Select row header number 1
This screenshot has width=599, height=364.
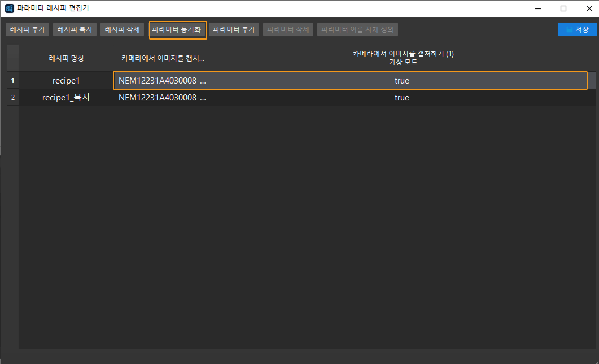pyautogui.click(x=12, y=81)
